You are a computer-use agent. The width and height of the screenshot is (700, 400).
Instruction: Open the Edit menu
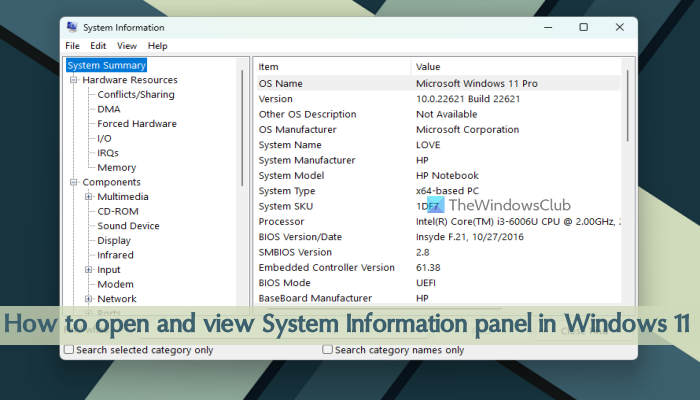coord(98,46)
